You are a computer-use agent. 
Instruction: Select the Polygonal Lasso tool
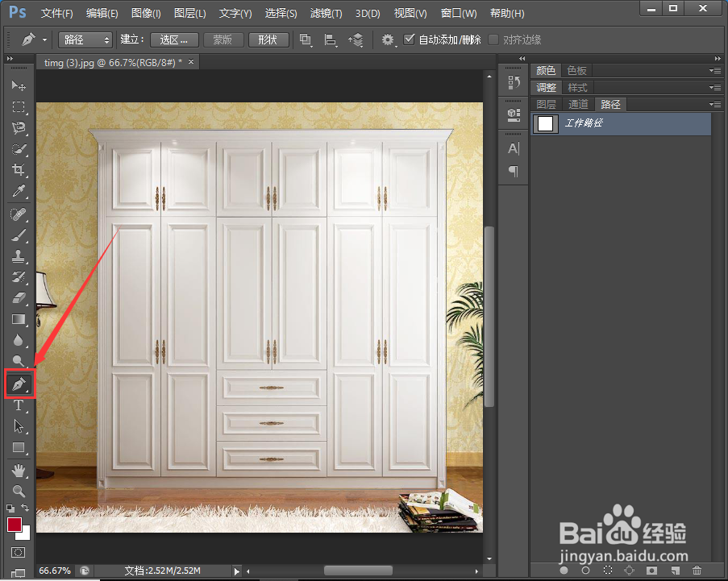coord(19,127)
